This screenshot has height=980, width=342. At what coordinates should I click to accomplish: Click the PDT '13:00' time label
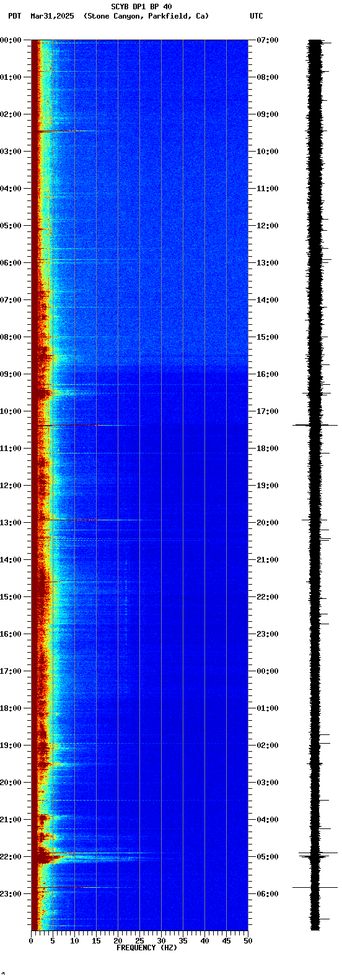(x=11, y=523)
